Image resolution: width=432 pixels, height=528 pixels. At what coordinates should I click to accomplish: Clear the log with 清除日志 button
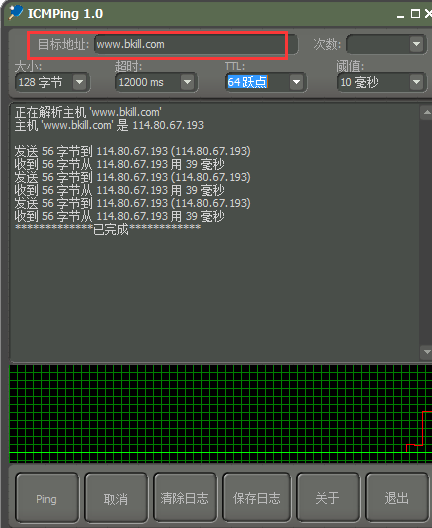point(185,498)
